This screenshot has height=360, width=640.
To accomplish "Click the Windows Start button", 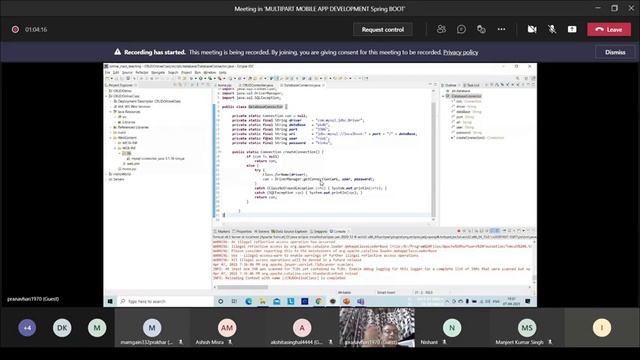I will [110, 301].
